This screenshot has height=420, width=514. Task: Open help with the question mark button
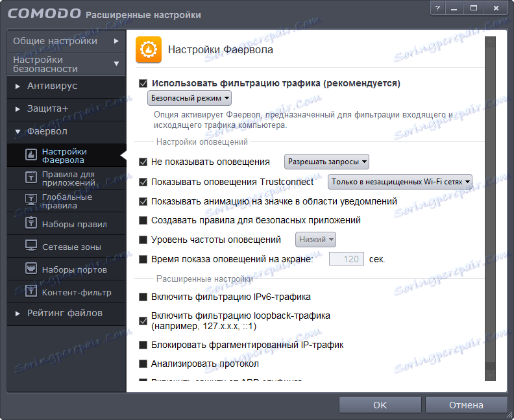click(437, 8)
